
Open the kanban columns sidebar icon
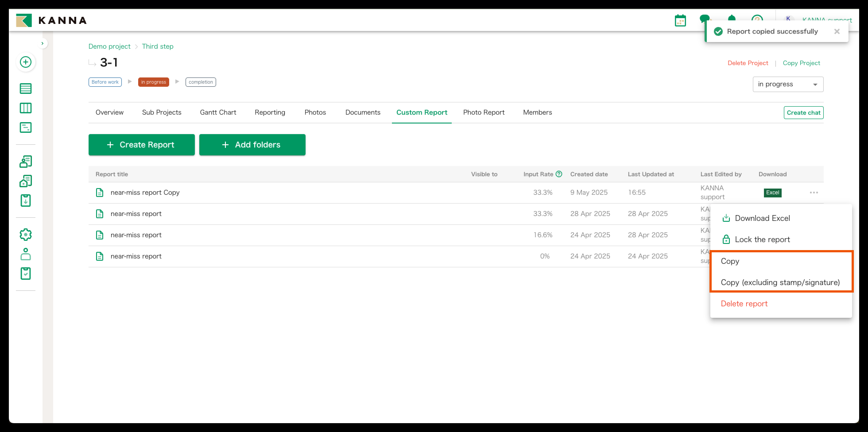coord(26,108)
